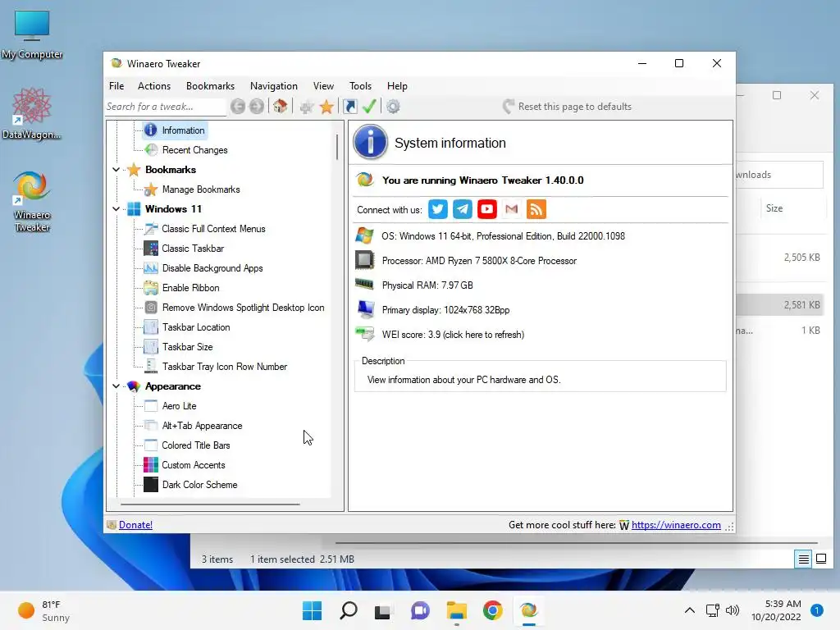Select Colored Title Bars tweak
Screen dimensions: 840x630
195,445
